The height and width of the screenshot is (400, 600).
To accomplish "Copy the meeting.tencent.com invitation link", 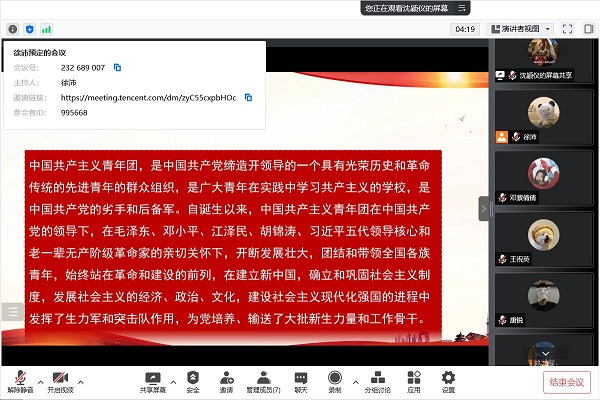I will coord(248,97).
